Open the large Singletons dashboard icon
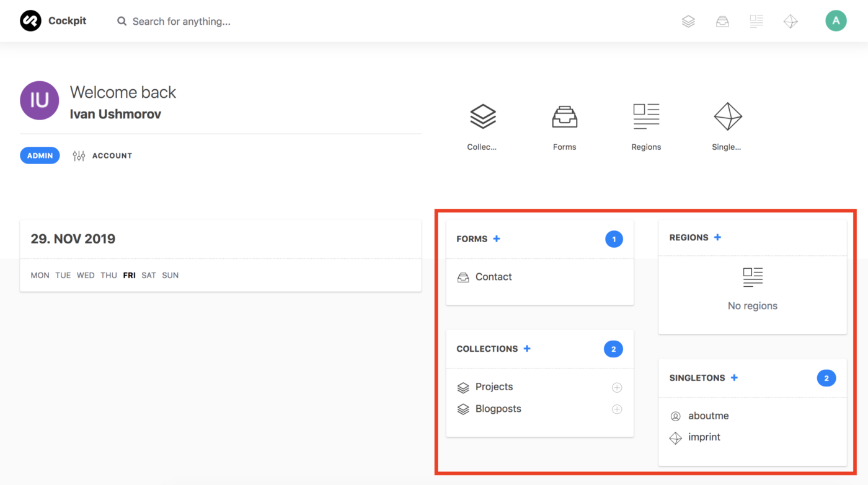Viewport: 868px width, 485px height. point(727,116)
